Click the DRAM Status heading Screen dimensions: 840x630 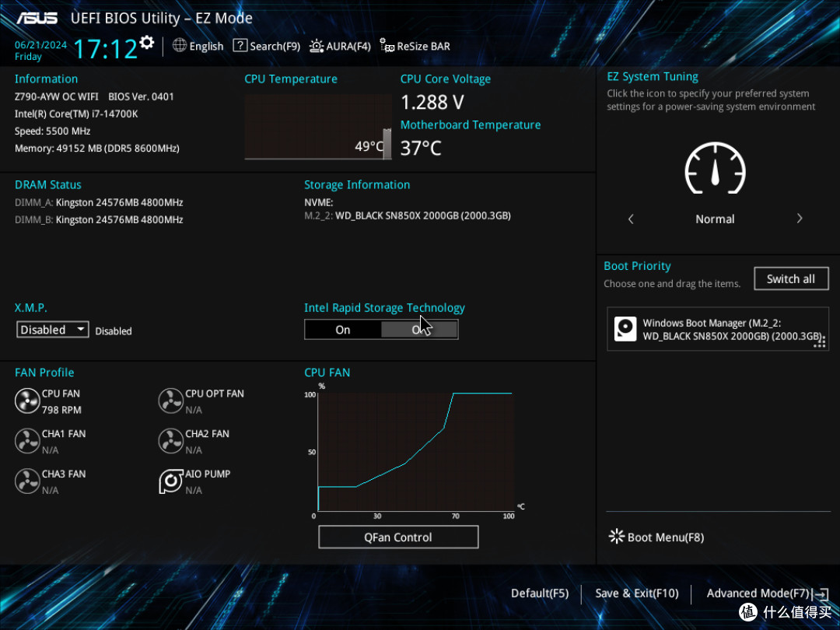point(47,185)
